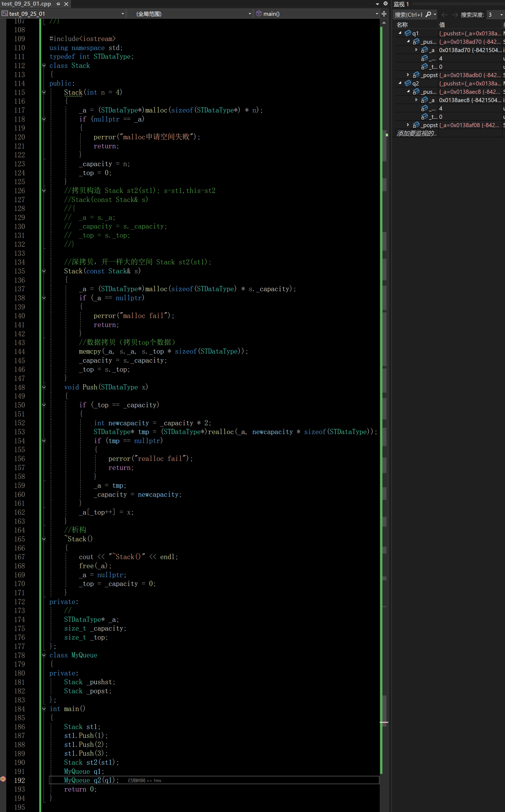
Task: Collapse the ~Stack() destructor fold
Action: (x=44, y=539)
